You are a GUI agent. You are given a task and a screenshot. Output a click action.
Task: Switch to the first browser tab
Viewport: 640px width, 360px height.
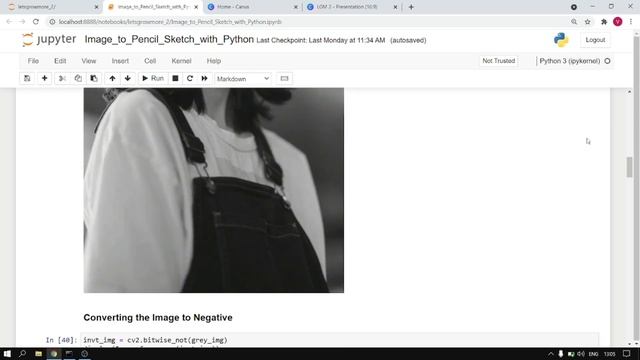coord(52,7)
